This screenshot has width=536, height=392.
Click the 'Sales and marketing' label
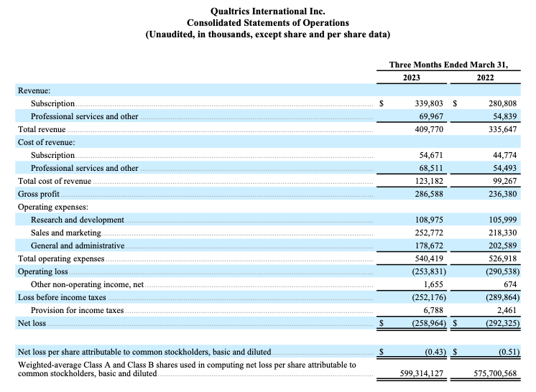pos(66,233)
